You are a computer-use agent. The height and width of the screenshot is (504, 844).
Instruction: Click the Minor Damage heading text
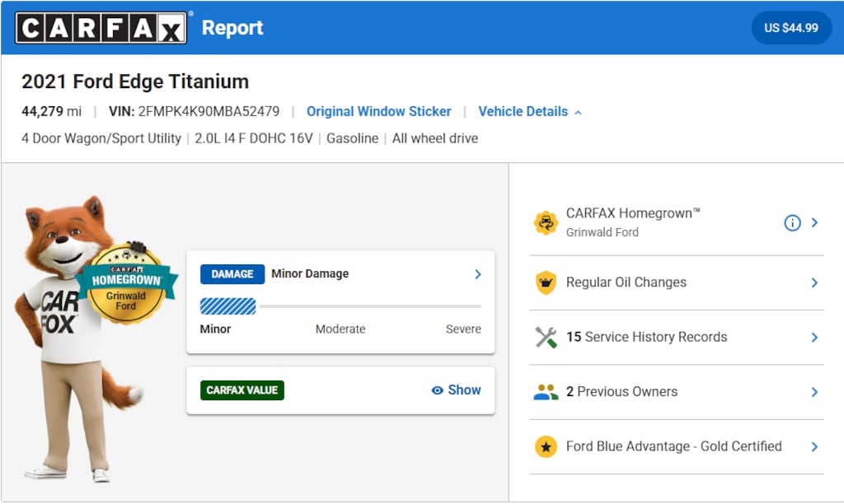click(310, 273)
